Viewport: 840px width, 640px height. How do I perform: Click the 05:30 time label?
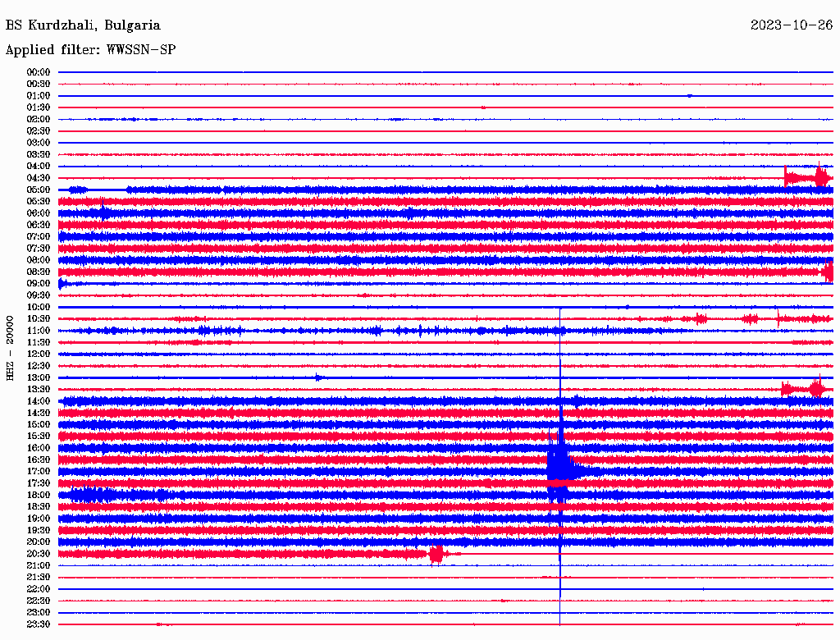click(x=38, y=201)
